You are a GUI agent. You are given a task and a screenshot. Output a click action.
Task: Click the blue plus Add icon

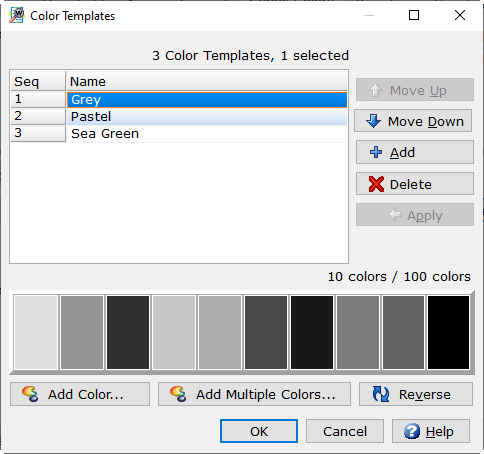(x=376, y=152)
